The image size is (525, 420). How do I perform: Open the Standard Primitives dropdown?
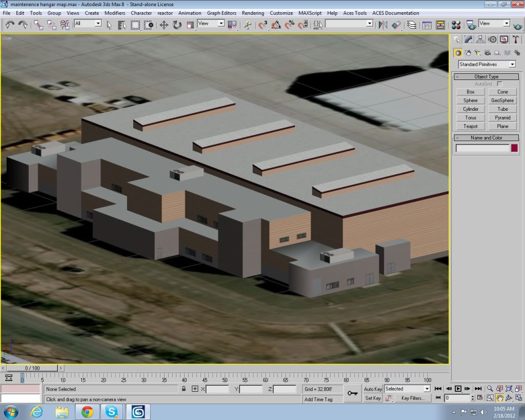point(487,64)
